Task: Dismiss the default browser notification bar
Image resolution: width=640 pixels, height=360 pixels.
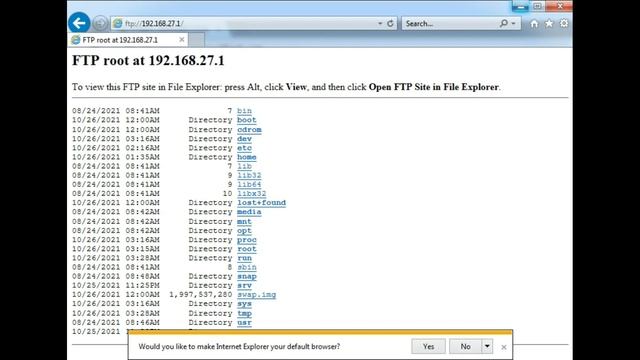Action: [x=504, y=347]
